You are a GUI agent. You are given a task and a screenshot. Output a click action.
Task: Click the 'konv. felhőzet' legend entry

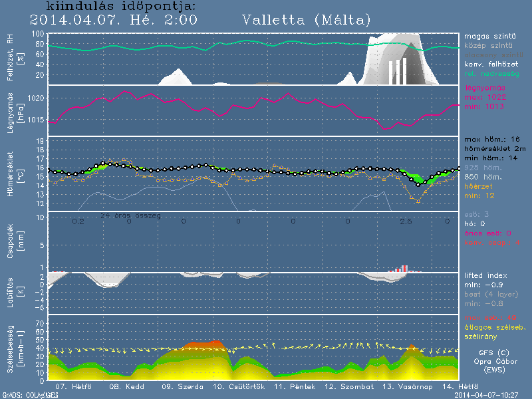(489, 64)
